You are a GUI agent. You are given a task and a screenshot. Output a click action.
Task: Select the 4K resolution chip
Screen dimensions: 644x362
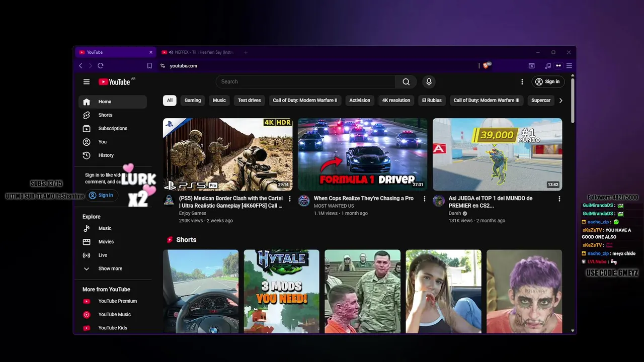point(396,100)
